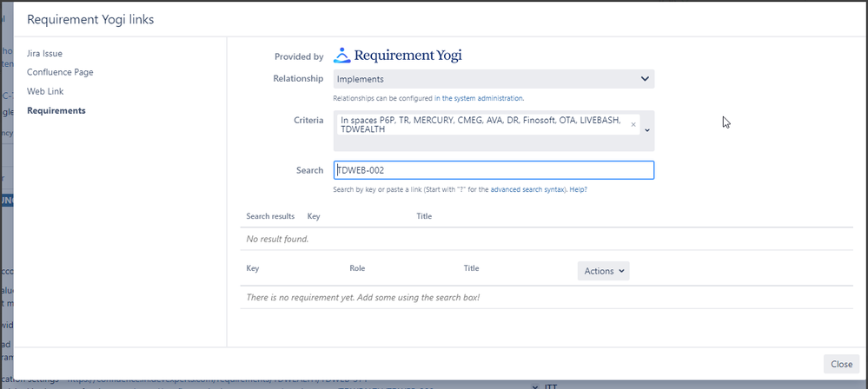
Task: Click the Requirement Yogi logo
Action: pos(397,56)
